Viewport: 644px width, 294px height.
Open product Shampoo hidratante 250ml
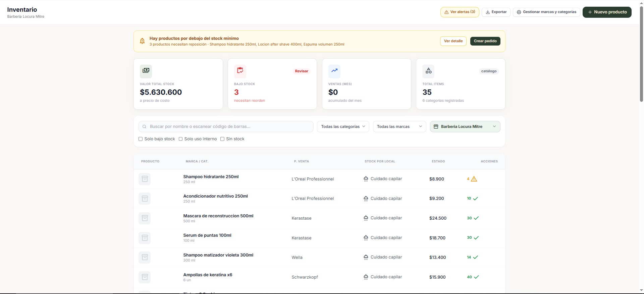click(211, 177)
